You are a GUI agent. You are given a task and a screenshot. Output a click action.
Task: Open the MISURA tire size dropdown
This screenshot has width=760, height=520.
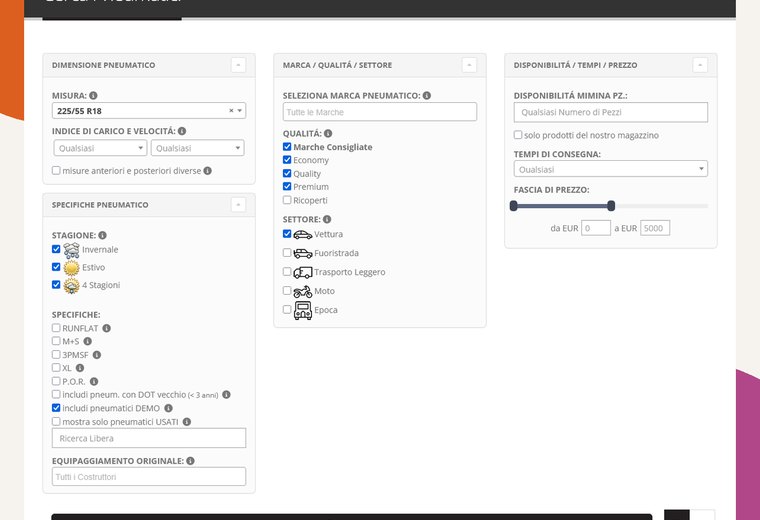point(149,110)
